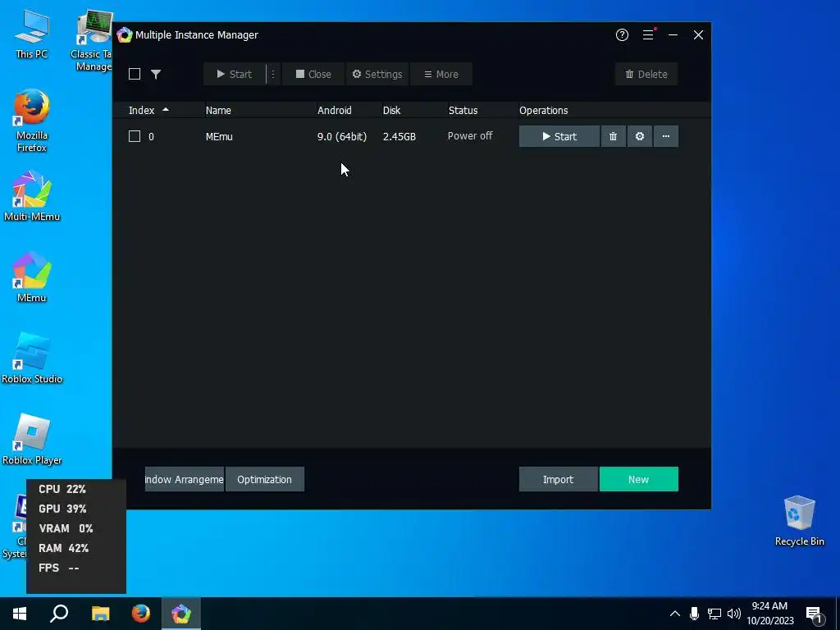
Task: Click the Android column header
Action: [335, 111]
